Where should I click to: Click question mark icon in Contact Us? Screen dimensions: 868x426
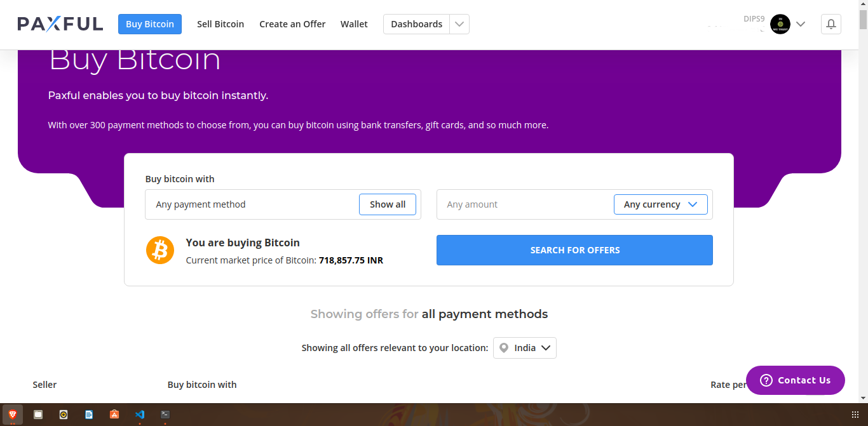tap(766, 380)
